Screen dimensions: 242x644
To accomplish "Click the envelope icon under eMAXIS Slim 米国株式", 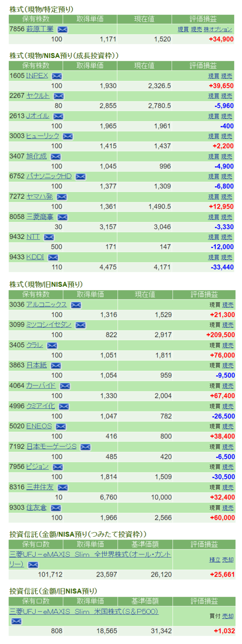I will [x=17, y=621].
